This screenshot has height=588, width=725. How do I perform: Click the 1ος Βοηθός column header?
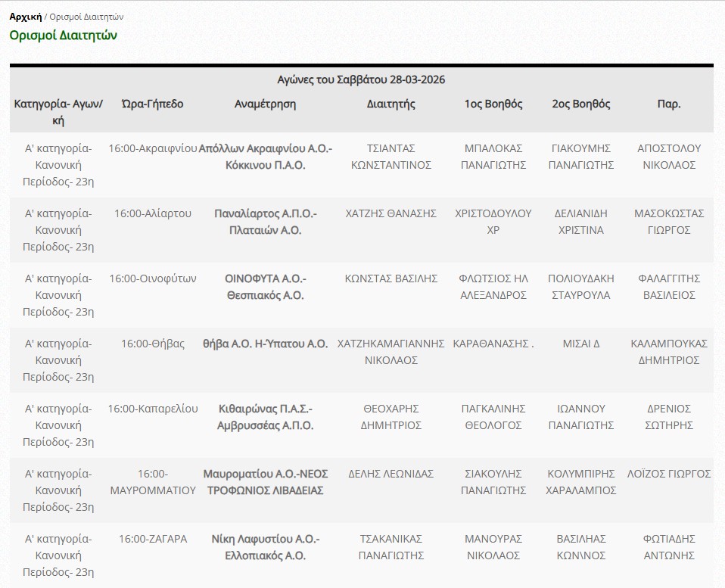pos(493,104)
